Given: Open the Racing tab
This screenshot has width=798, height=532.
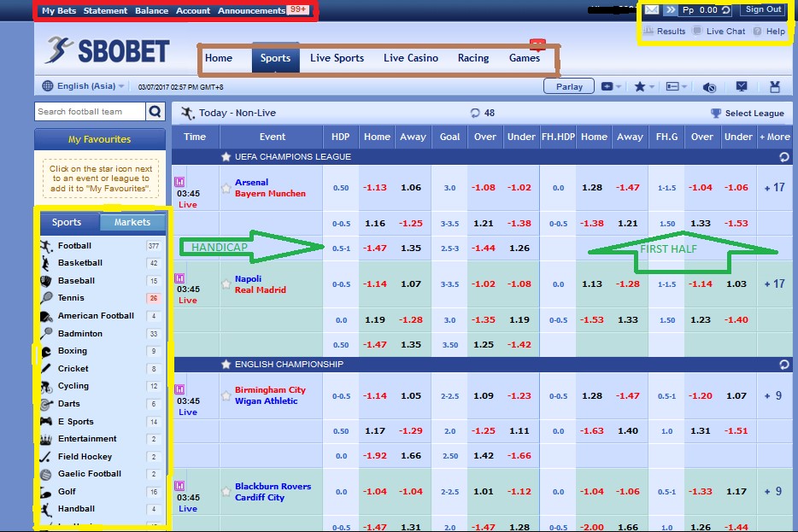Looking at the screenshot, I should point(473,58).
